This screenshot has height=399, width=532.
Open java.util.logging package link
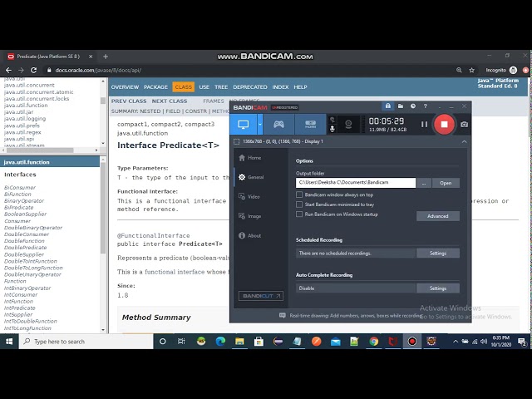point(25,119)
